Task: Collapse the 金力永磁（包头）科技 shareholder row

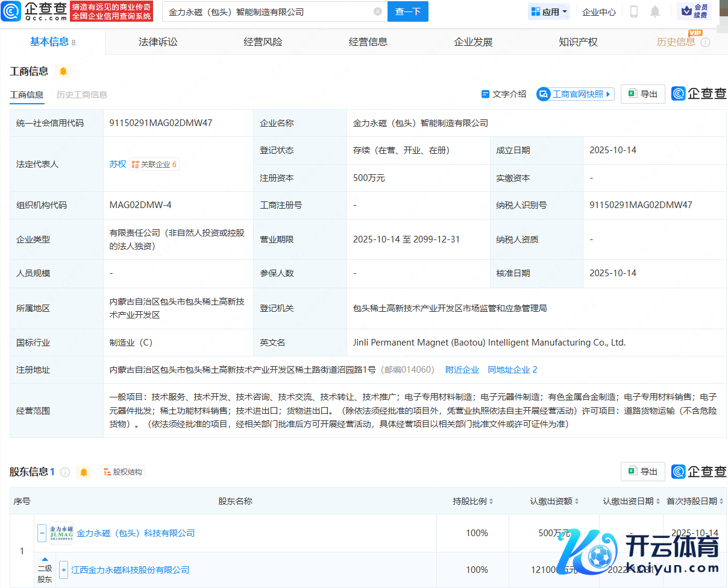Action: tap(42, 533)
